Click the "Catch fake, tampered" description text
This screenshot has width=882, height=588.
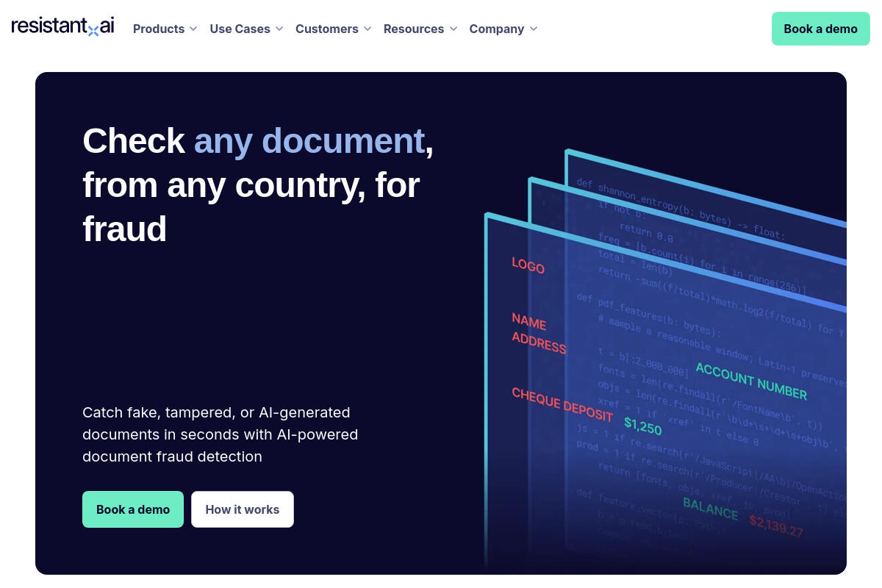[x=220, y=434]
